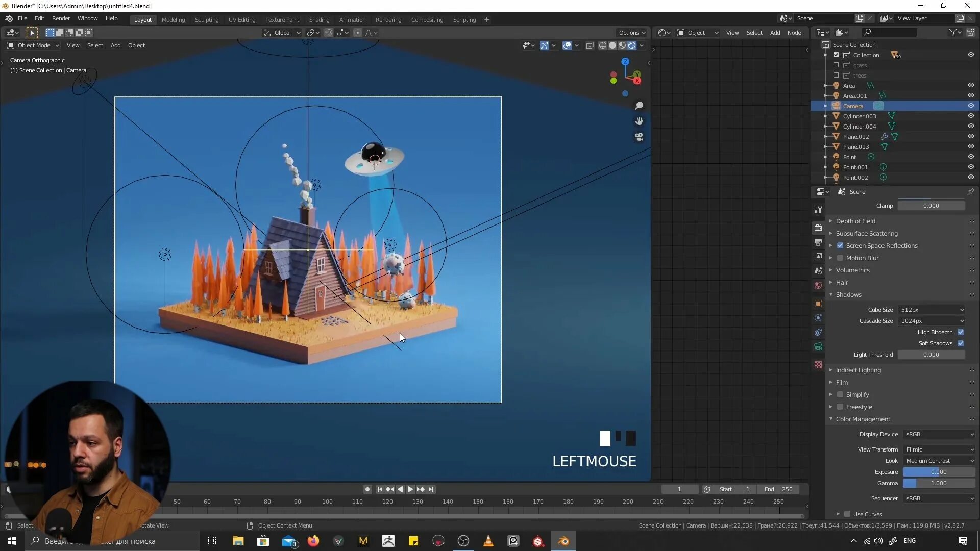Click the hand pan view gizmo
Screen dimensions: 980x551
coord(639,121)
